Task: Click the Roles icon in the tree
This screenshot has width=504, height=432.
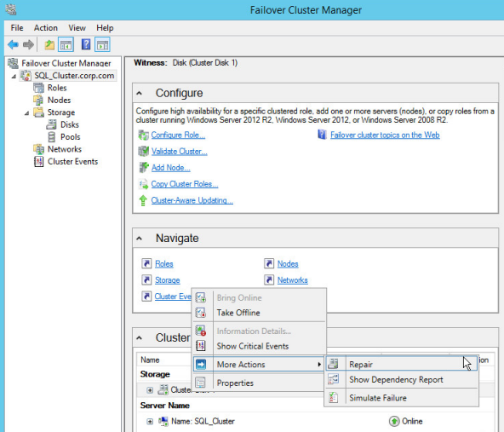Action: click(39, 88)
